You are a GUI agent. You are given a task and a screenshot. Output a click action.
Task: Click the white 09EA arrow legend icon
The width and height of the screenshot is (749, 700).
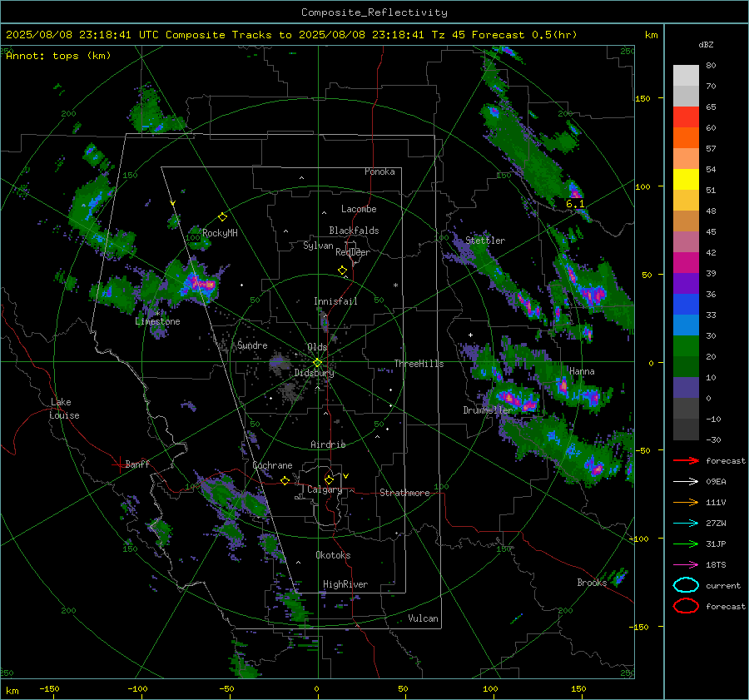686,482
